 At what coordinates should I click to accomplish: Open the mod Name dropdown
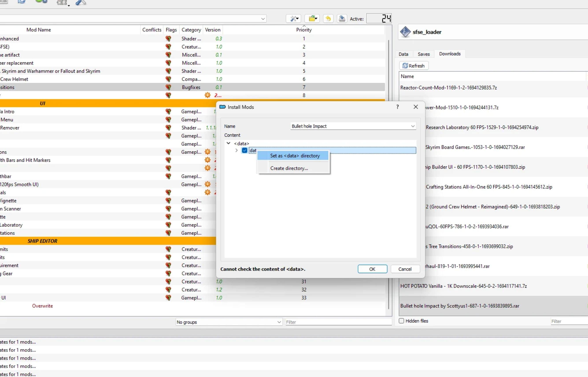[413, 126]
